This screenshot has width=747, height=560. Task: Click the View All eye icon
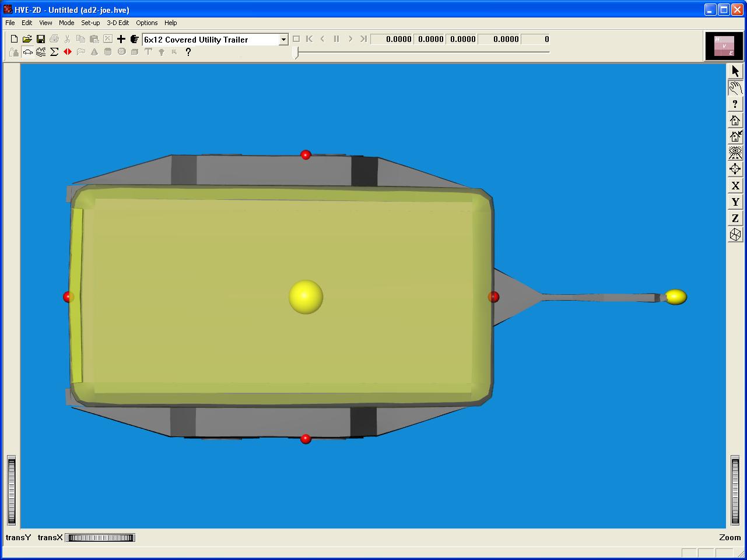735,153
